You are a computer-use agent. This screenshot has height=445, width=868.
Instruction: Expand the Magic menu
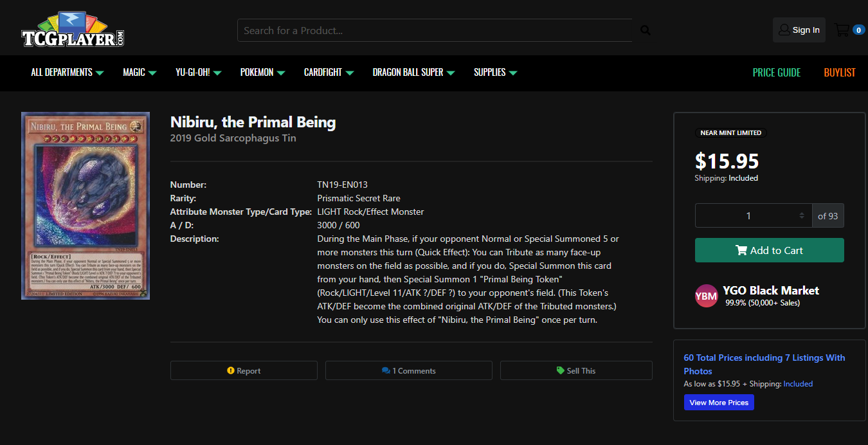140,73
